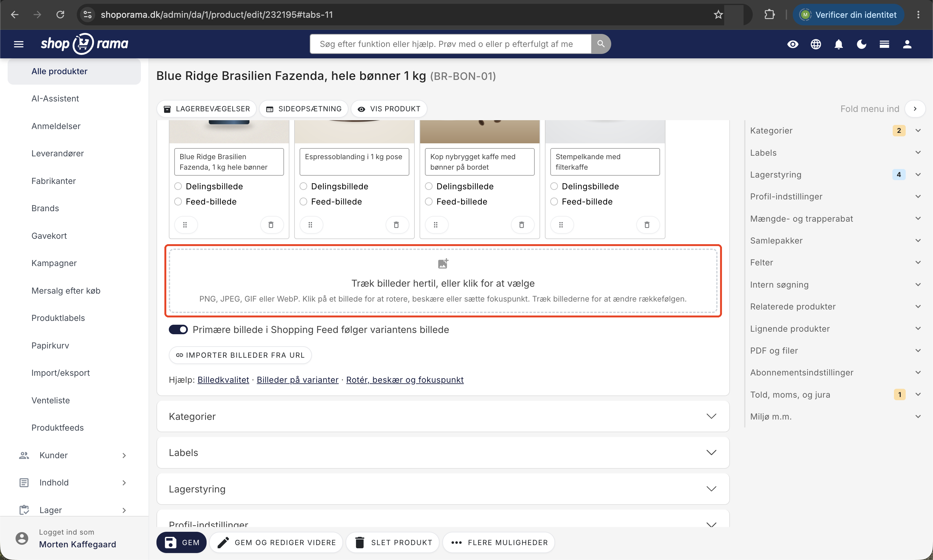Viewport: 933px width, 560px height.
Task: Click the search magnifier button
Action: pyautogui.click(x=600, y=44)
